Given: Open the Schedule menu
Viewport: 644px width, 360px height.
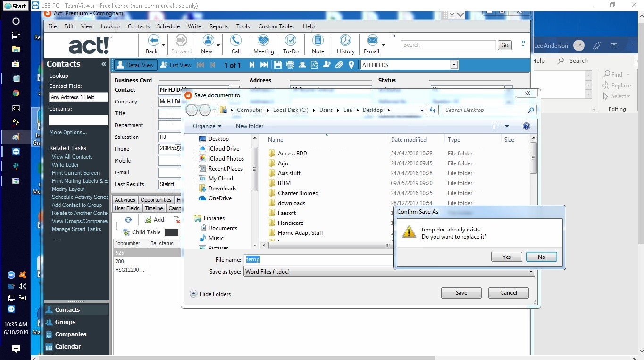Looking at the screenshot, I should [x=168, y=26].
